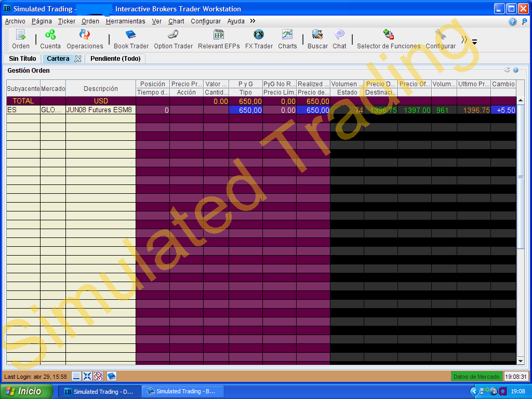This screenshot has width=532, height=399.
Task: Open the Cuenta account window icon
Action: [50, 39]
